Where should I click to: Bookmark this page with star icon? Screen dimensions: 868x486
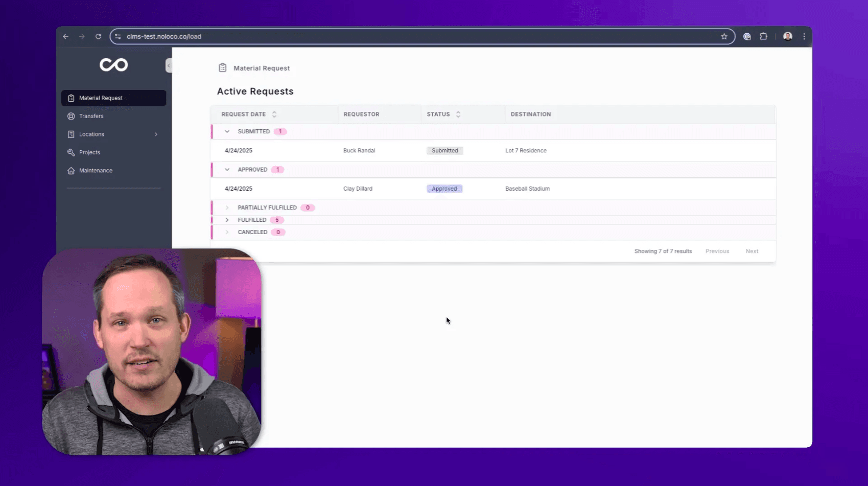point(724,36)
